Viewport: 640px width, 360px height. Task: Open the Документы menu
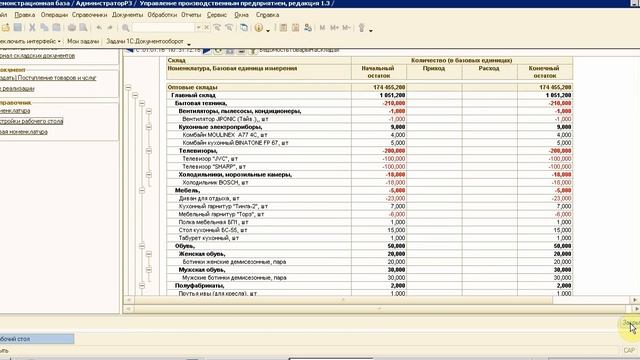click(127, 15)
